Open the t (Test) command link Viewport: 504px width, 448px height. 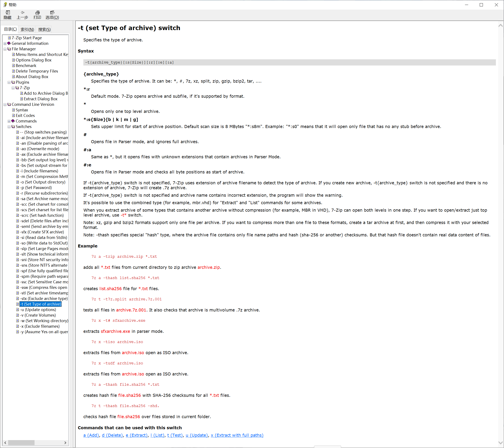(x=175, y=435)
